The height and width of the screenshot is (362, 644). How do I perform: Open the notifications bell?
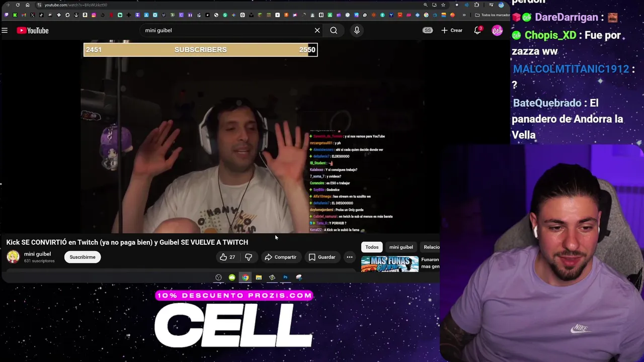click(477, 31)
